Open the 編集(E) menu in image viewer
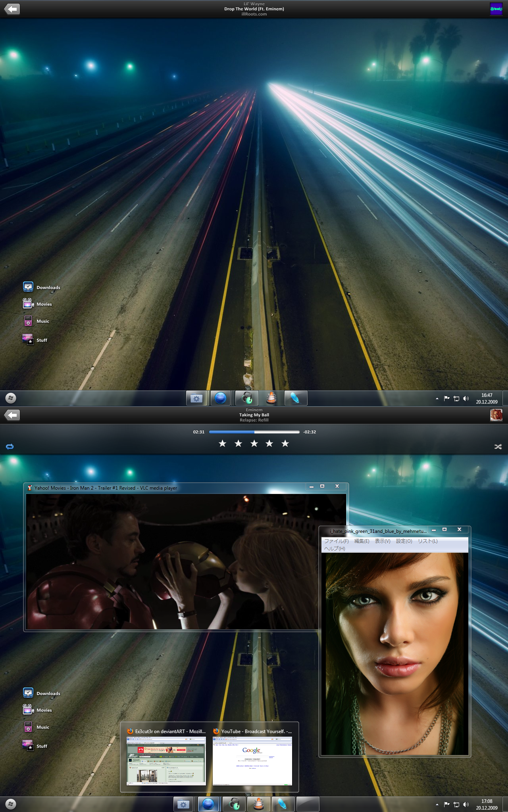Viewport: 508px width, 812px height. [362, 541]
